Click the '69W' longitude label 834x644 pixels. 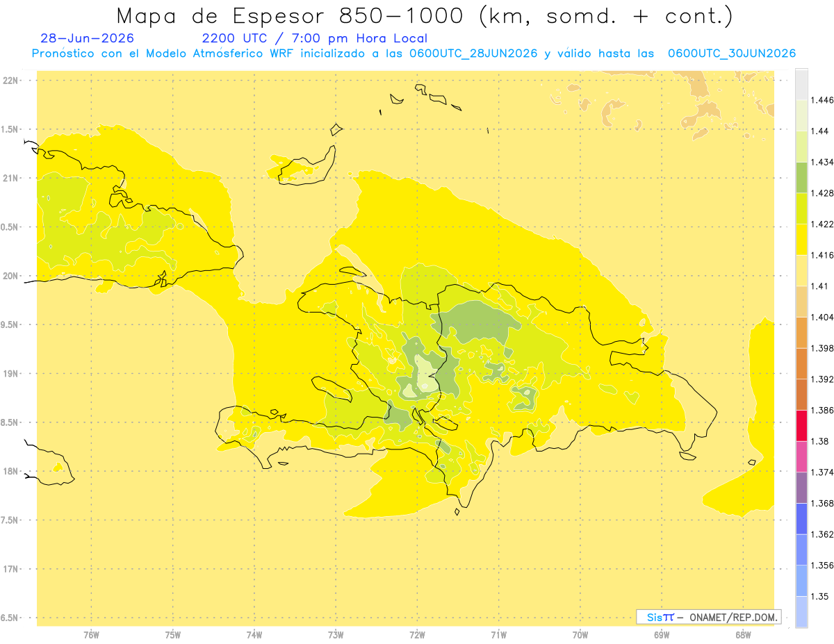(x=662, y=636)
